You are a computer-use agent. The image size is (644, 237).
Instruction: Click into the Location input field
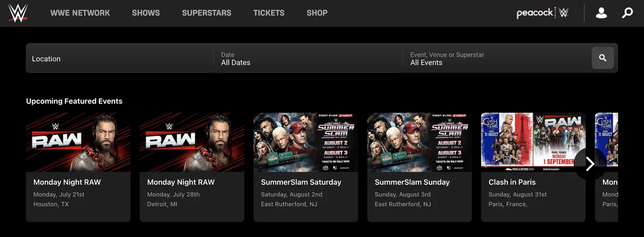[120, 59]
